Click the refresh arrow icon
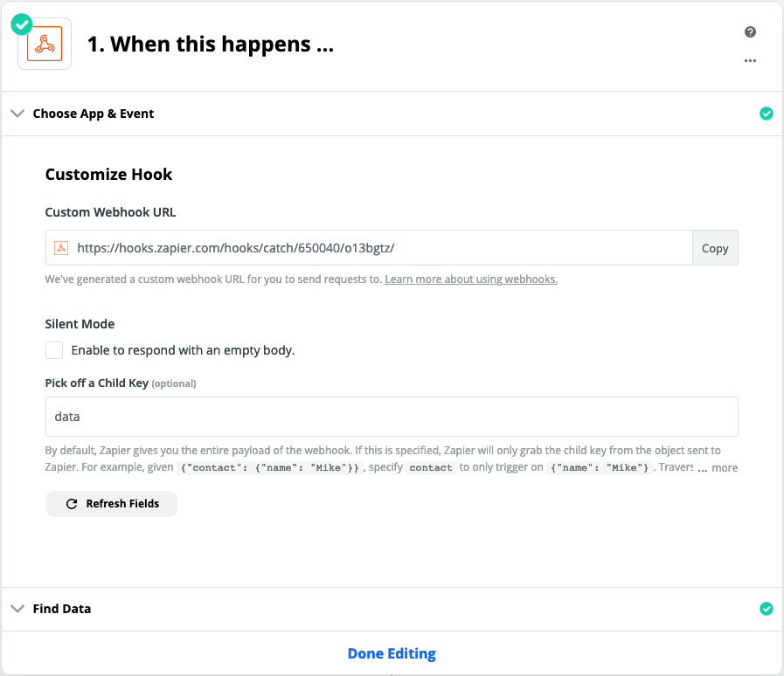 point(72,504)
